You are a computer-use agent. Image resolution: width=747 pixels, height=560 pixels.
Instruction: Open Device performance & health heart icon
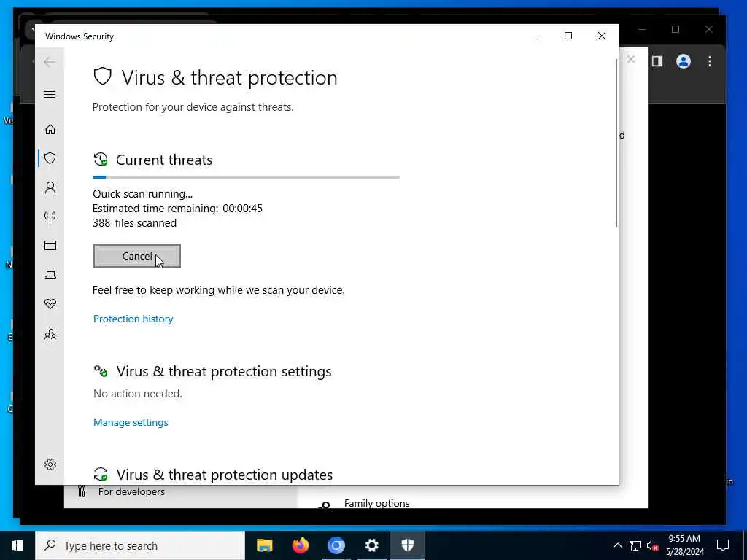50,304
